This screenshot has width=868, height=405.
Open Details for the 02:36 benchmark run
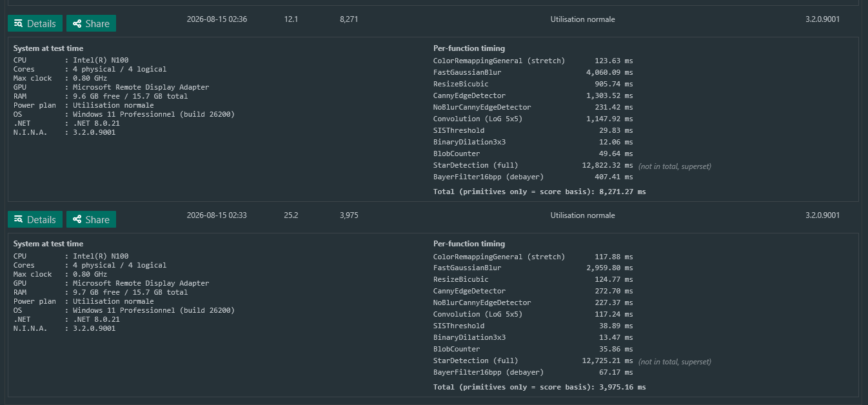pyautogui.click(x=35, y=23)
